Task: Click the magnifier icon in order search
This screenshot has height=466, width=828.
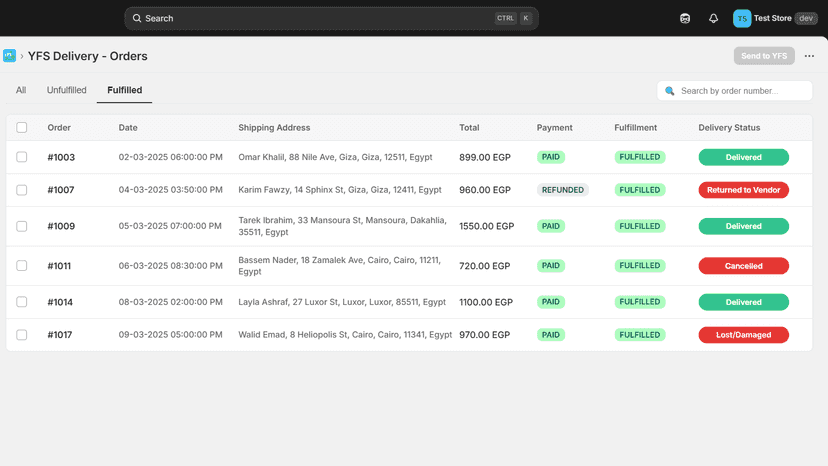Action: [x=670, y=91]
